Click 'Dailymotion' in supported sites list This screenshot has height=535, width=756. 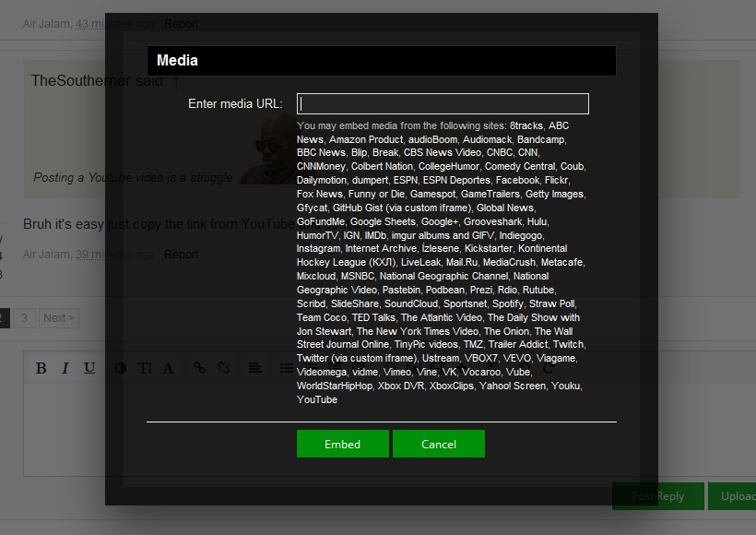click(321, 180)
